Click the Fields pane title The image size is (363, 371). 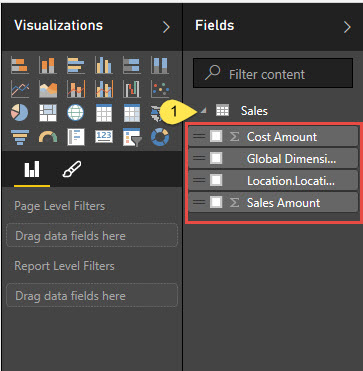click(215, 26)
